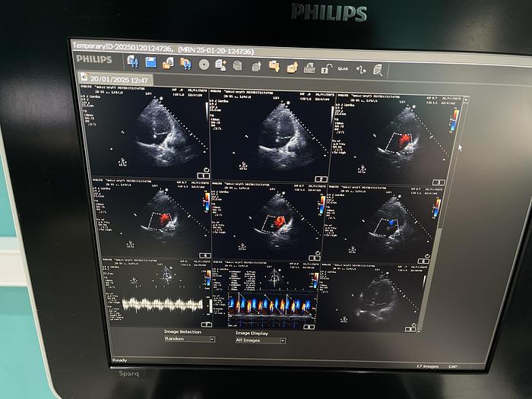This screenshot has width=532, height=399.
Task: Click the open padlock icon
Action: pos(326,69)
